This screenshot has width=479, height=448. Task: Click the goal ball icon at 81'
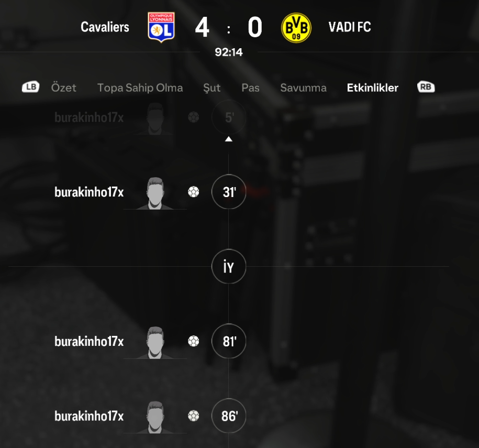click(193, 341)
